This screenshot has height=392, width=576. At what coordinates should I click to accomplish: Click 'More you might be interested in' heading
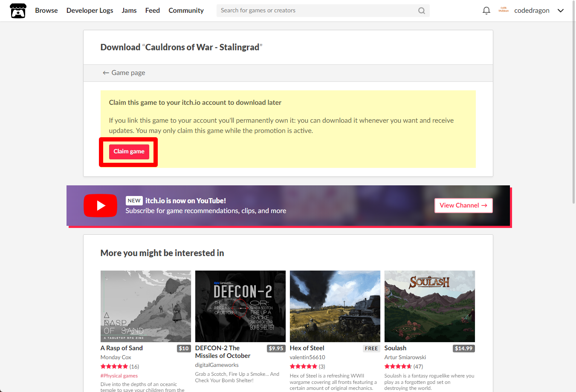tap(162, 253)
